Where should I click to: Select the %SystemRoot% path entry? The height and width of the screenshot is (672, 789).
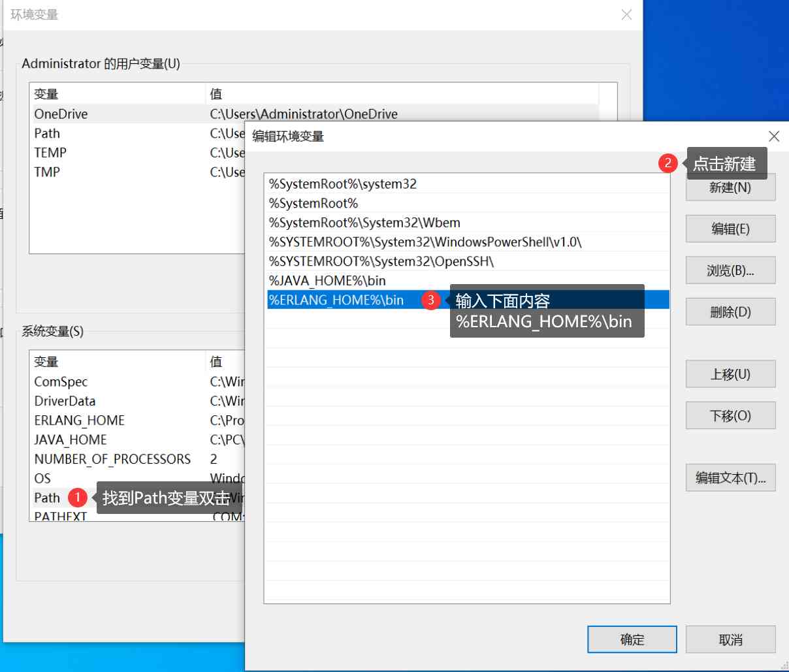tap(467, 203)
